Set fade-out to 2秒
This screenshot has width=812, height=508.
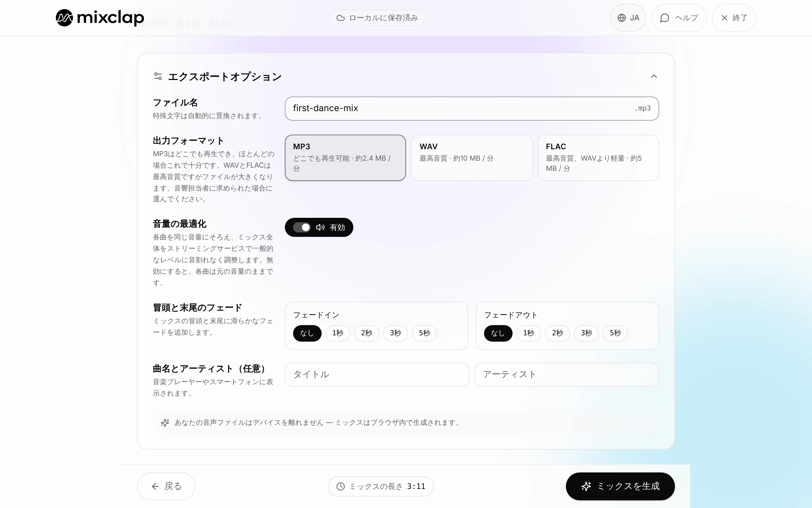[x=557, y=333]
